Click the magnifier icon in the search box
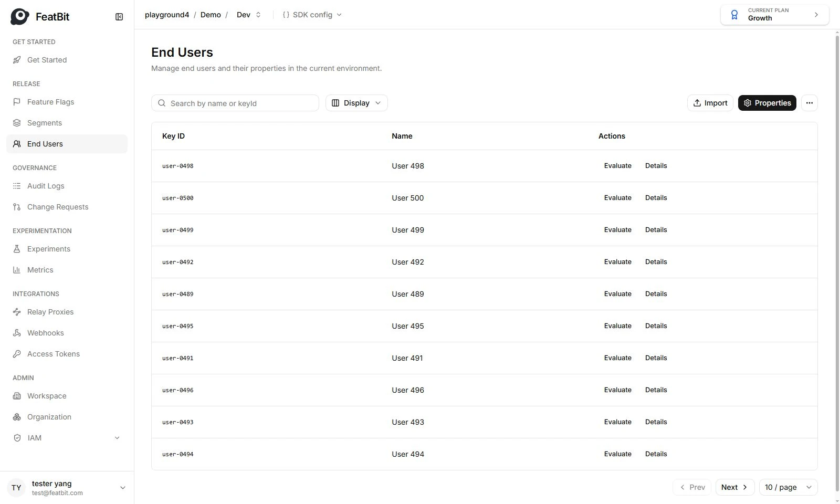Screen dimensions: 840x504 tap(162, 103)
